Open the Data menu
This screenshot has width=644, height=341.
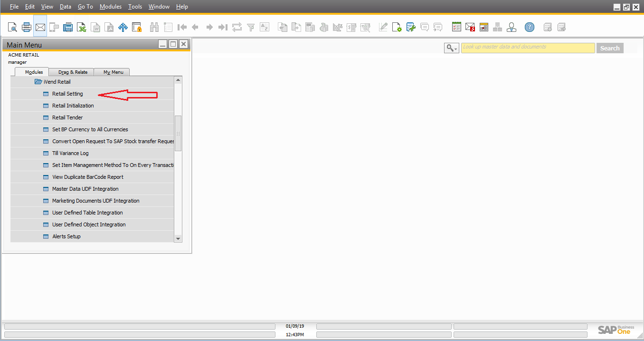click(66, 7)
